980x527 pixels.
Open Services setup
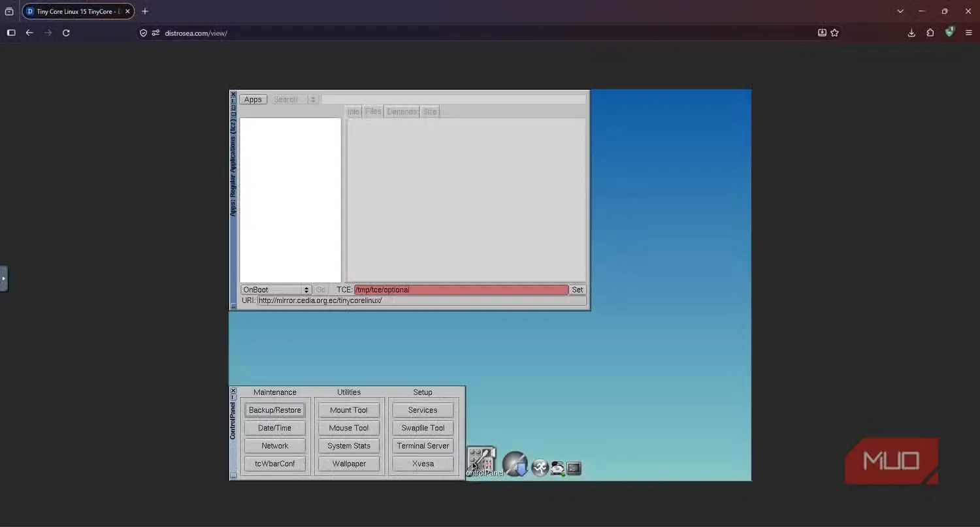tap(423, 410)
